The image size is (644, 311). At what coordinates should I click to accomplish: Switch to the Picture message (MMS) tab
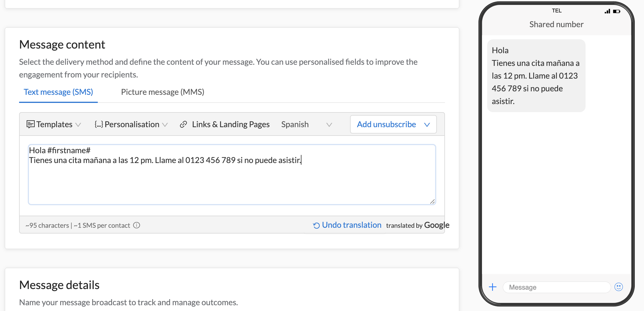(163, 92)
